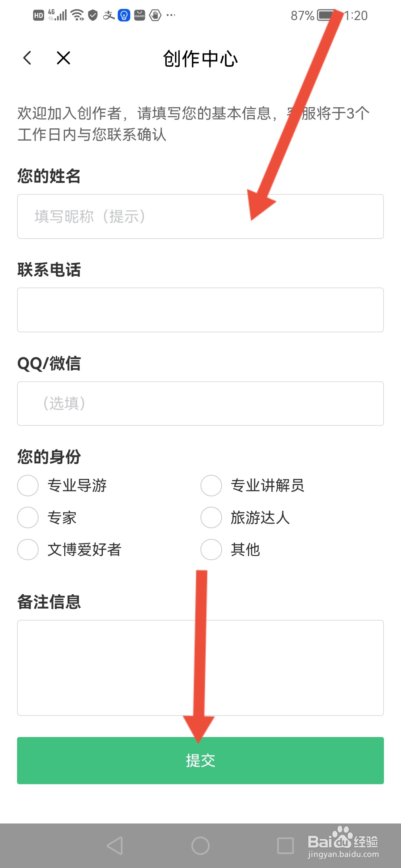This screenshot has width=401, height=868.
Task: Focus the 您的姓名 nickname field
Action: pos(200,216)
